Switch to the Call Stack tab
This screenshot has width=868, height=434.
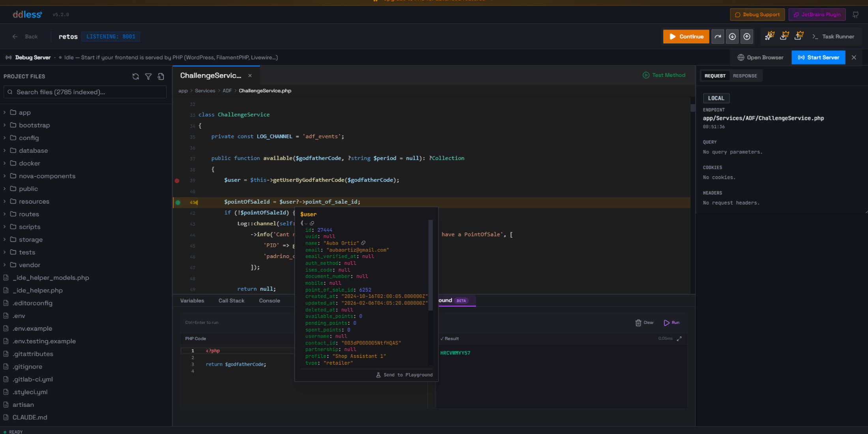pyautogui.click(x=232, y=301)
